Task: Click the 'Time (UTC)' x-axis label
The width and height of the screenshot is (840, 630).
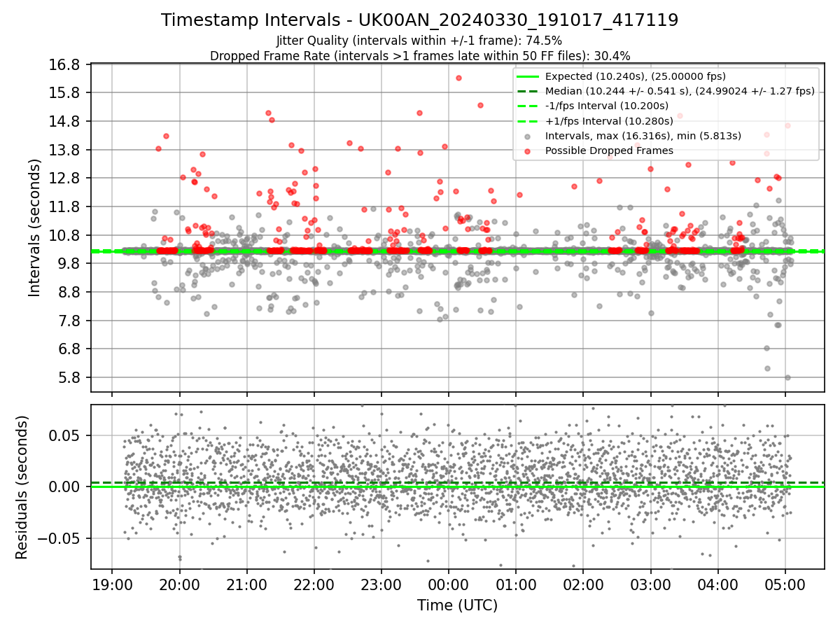Action: tap(457, 605)
